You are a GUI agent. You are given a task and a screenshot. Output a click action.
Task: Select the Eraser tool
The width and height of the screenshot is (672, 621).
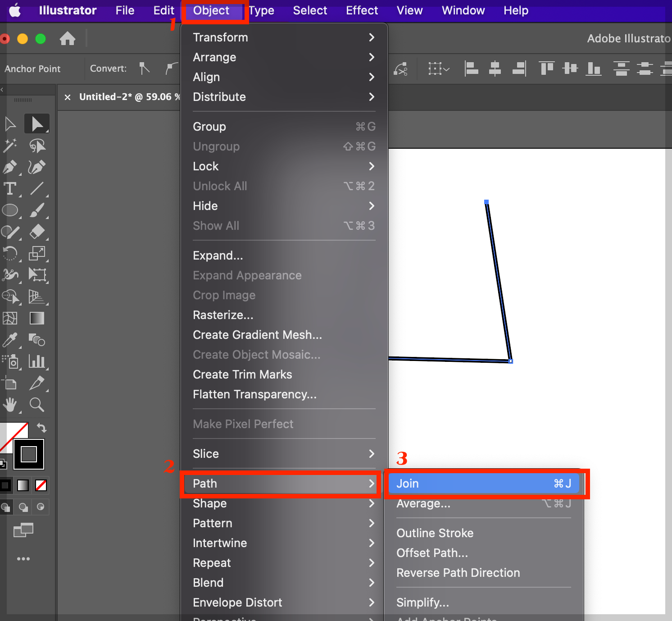point(37,232)
